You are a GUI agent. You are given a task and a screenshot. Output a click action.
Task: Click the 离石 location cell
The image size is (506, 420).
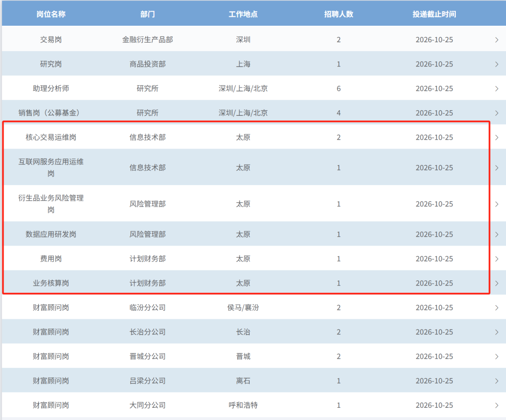pyautogui.click(x=243, y=381)
